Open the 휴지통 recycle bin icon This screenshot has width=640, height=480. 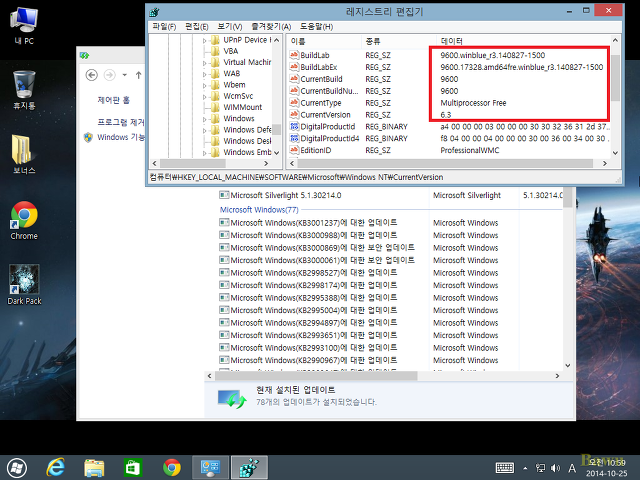click(x=24, y=90)
